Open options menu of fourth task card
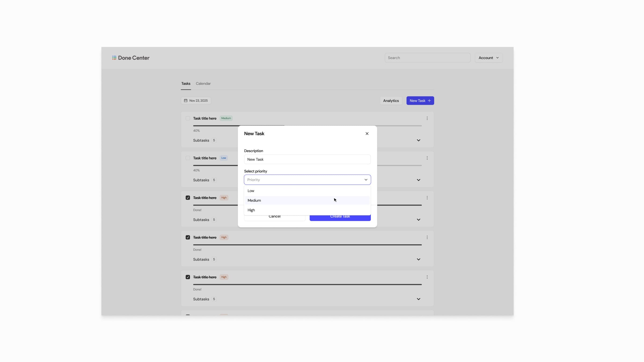644x362 pixels. point(427,237)
